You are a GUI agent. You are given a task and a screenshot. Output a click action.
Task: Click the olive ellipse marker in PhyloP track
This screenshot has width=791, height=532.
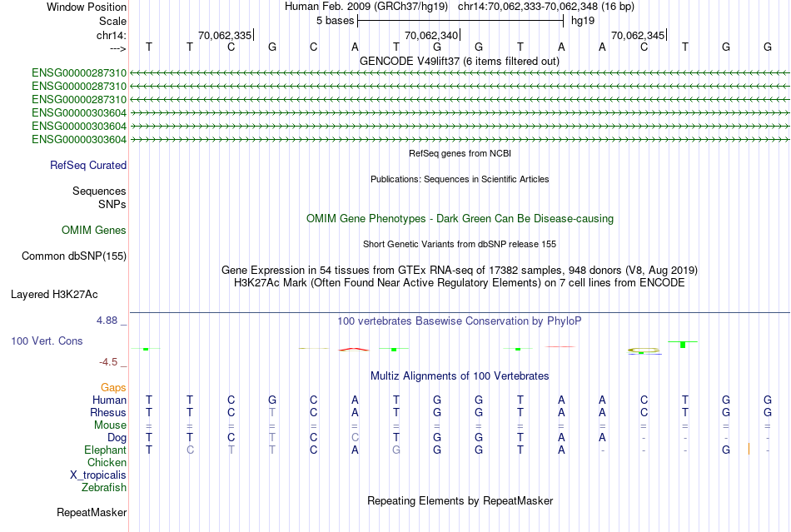(644, 350)
